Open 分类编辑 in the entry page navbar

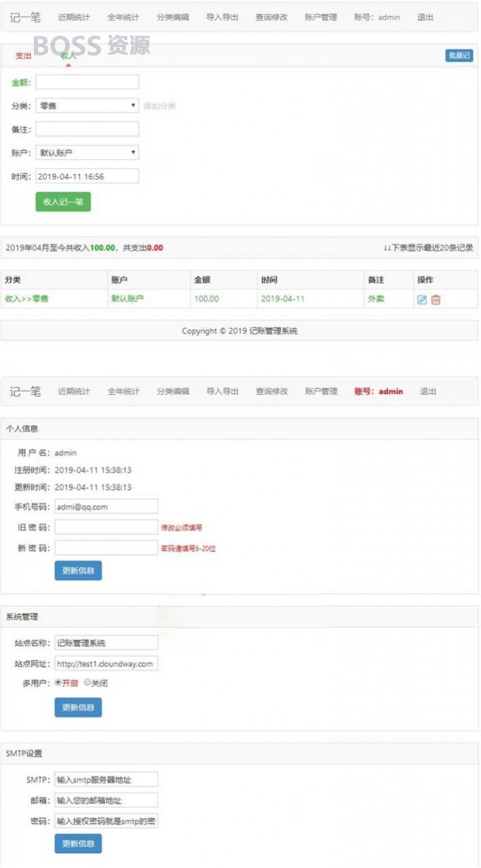[173, 17]
